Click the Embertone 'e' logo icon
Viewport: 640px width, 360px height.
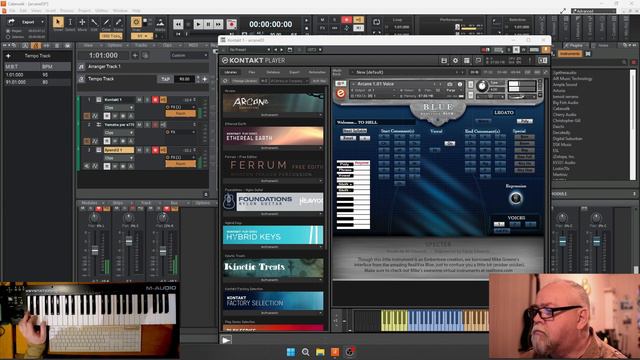tap(340, 93)
